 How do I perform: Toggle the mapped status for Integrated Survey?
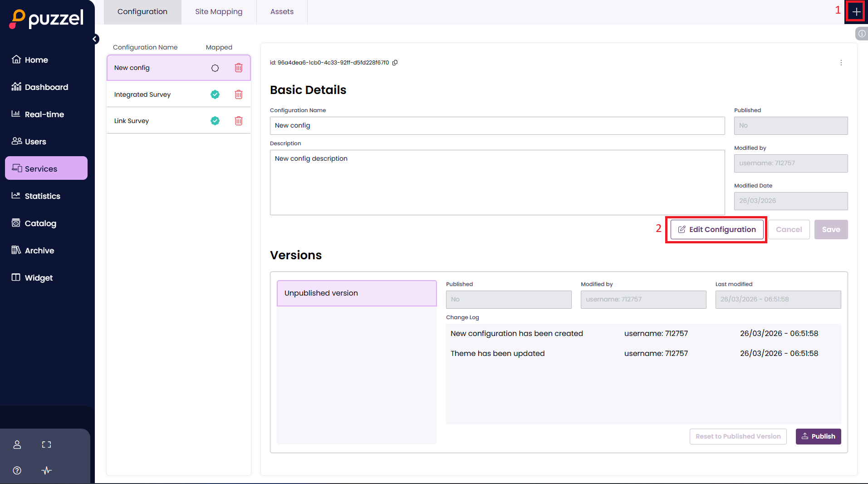(215, 94)
